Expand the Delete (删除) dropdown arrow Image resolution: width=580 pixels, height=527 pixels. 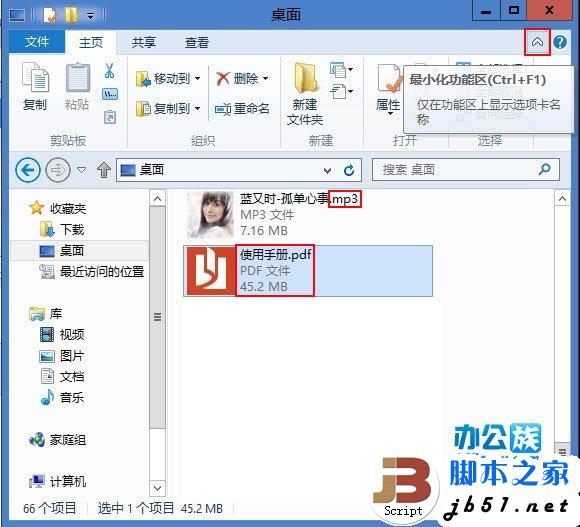coord(266,79)
